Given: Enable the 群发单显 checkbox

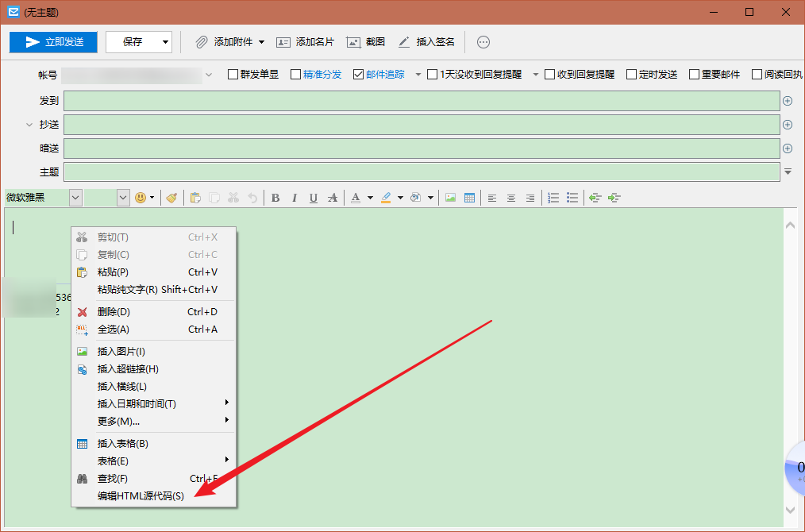Looking at the screenshot, I should [233, 75].
